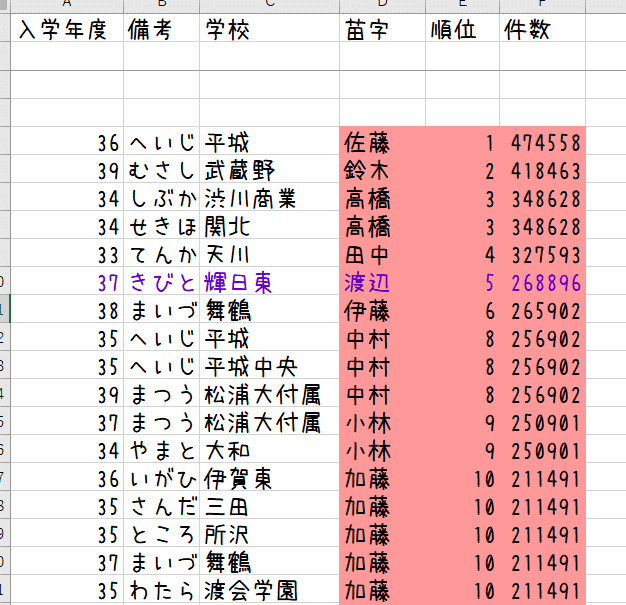626x605 pixels.
Task: Click the 苗字 header cell
Action: (382, 28)
